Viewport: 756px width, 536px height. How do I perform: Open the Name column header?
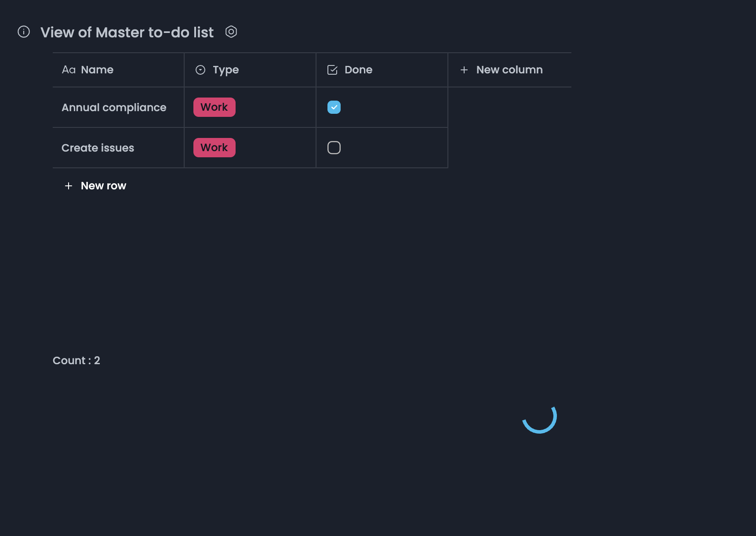[x=118, y=70]
